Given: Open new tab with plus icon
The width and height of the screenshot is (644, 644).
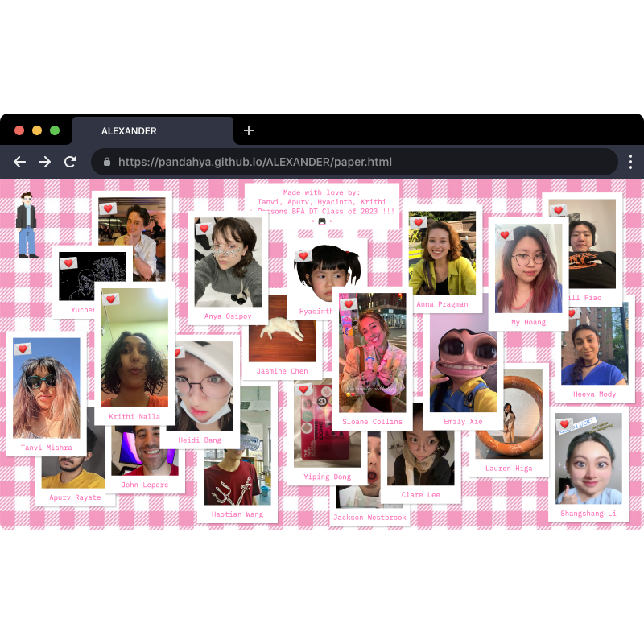Looking at the screenshot, I should 249,130.
